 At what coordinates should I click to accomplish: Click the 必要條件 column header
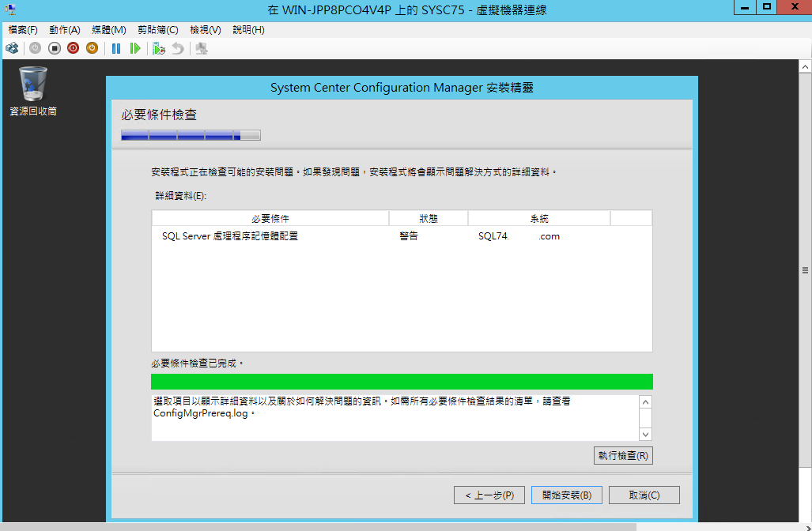[x=270, y=218]
